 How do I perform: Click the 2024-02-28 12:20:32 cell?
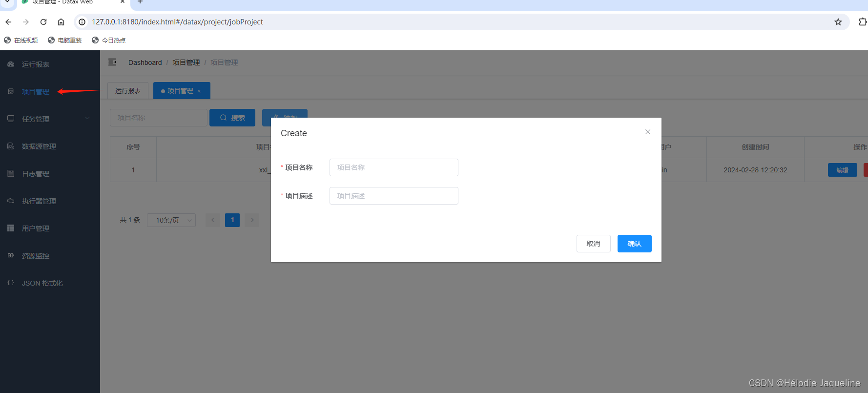pyautogui.click(x=755, y=170)
